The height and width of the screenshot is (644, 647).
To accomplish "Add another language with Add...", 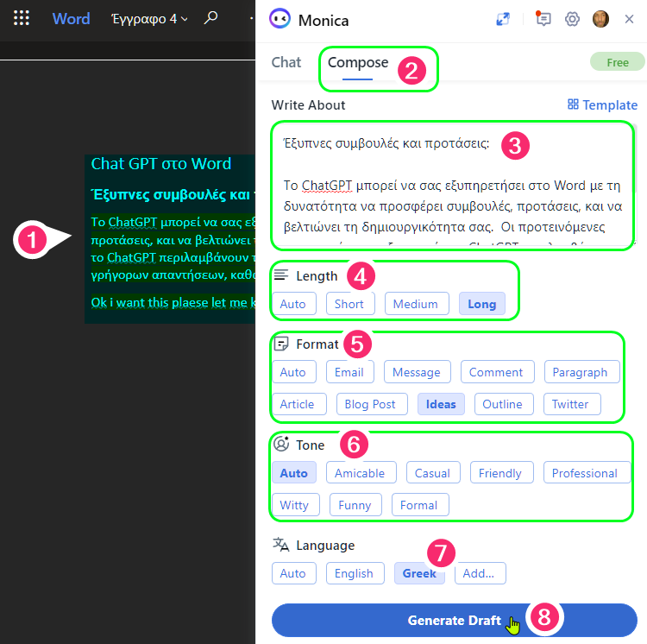I will coord(480,573).
